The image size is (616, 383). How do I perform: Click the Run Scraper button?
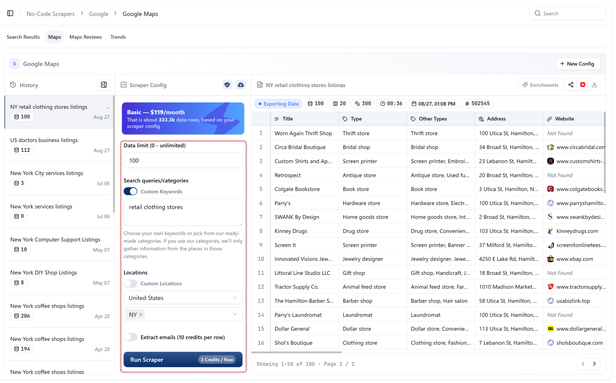tap(183, 359)
